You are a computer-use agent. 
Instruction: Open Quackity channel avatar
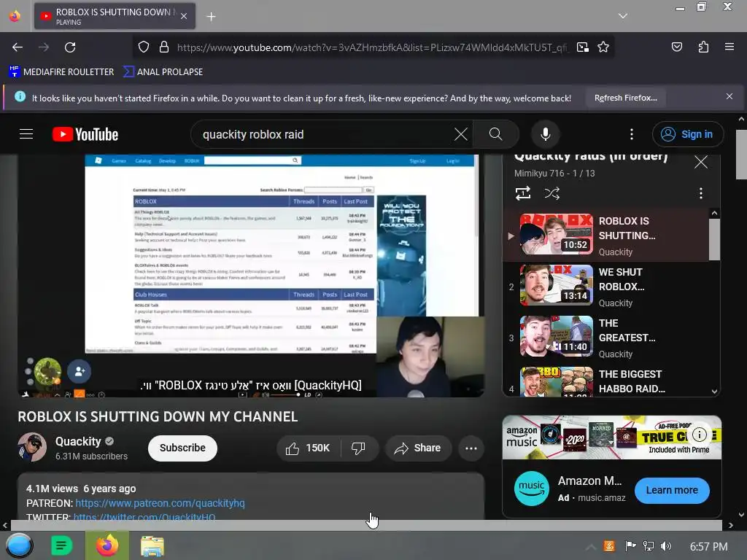pyautogui.click(x=32, y=447)
